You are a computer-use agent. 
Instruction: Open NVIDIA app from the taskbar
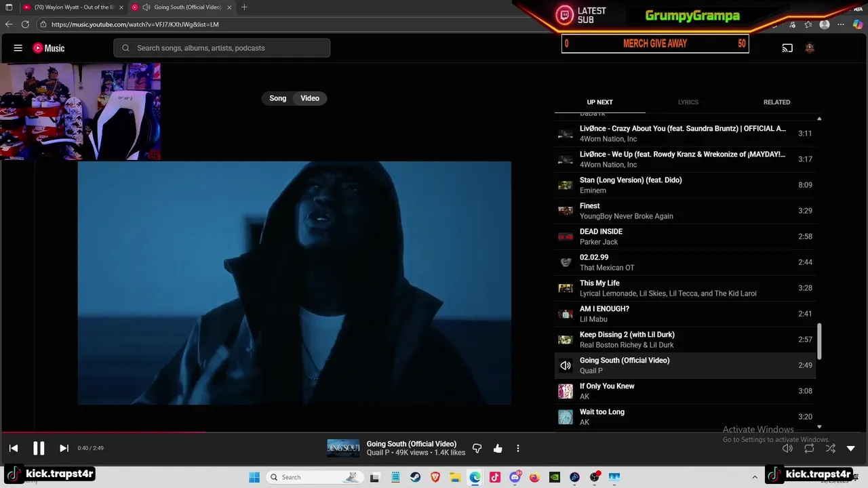[555, 477]
